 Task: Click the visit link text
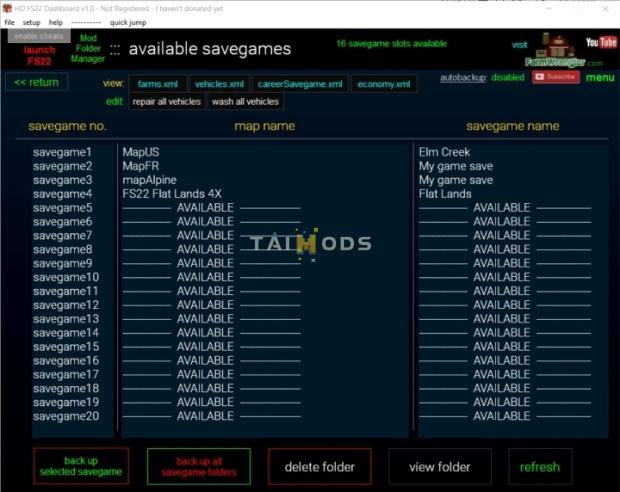[x=519, y=45]
